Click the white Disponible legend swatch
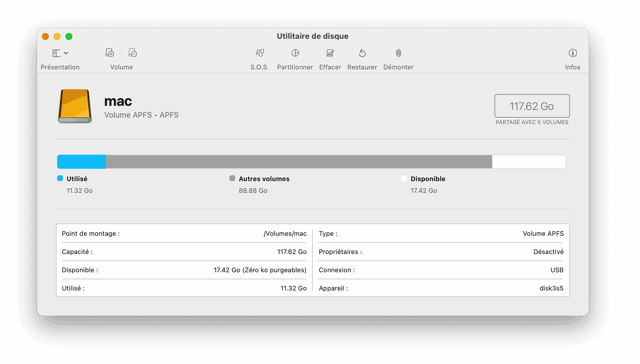The image size is (640, 364). (x=404, y=178)
